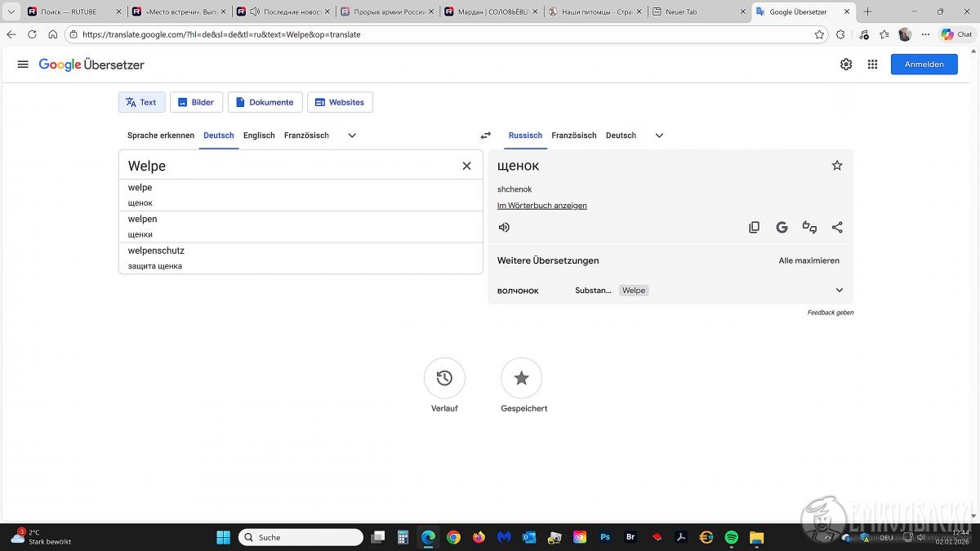
Task: Select Englisch as source language
Action: (259, 136)
